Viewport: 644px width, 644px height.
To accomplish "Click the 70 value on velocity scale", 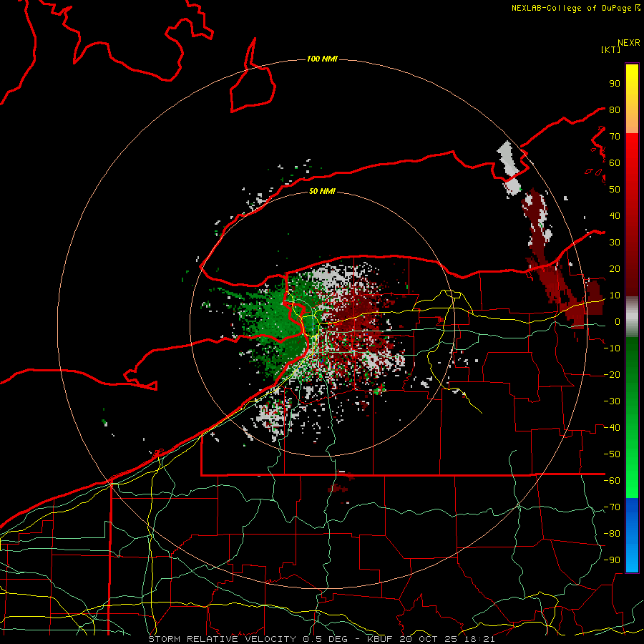I will (615, 137).
